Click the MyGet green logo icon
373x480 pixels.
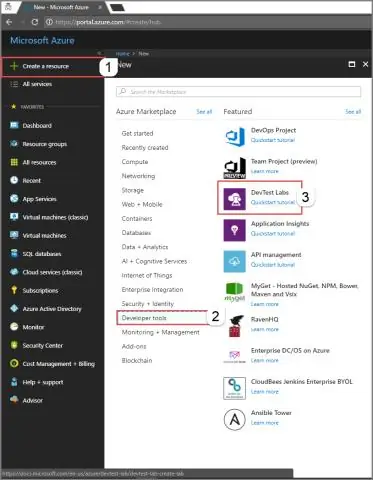[235, 292]
